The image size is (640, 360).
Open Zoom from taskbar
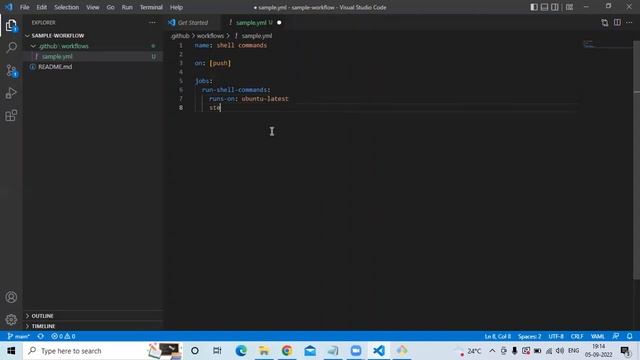click(x=356, y=351)
